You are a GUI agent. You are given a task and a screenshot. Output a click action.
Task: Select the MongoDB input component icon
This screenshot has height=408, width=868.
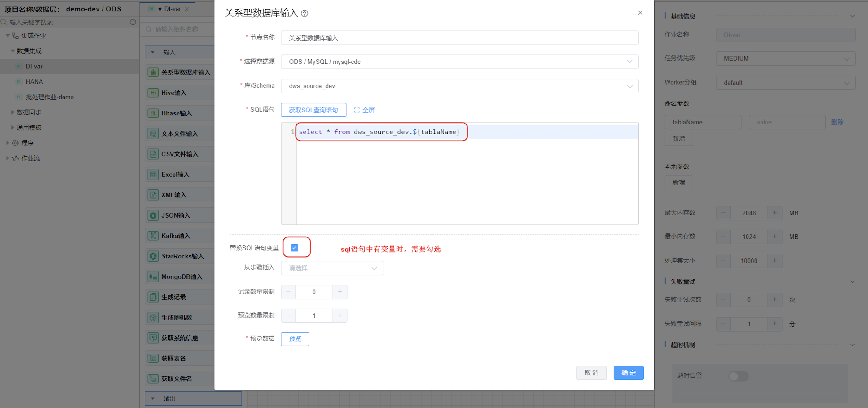pos(153,277)
